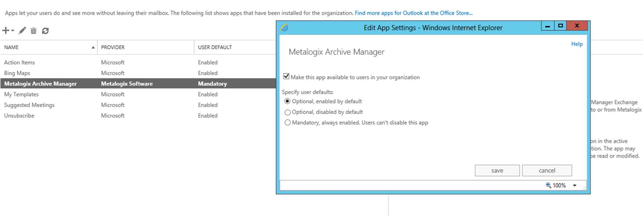Sort by NAME column header

pos(11,47)
